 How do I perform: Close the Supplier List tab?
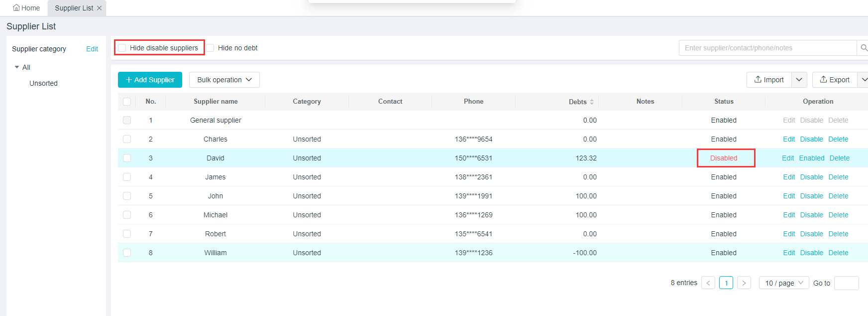pos(100,8)
